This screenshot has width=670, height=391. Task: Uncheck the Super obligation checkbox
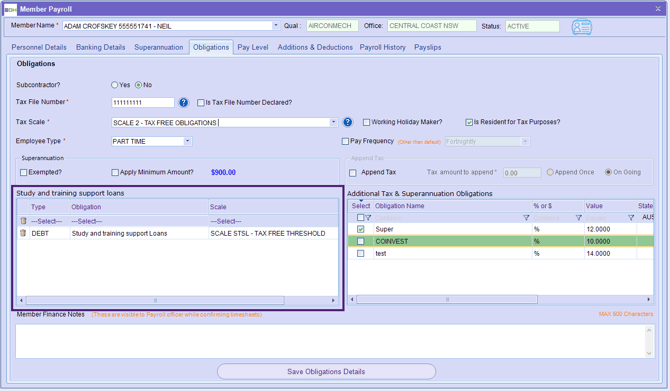pos(361,229)
